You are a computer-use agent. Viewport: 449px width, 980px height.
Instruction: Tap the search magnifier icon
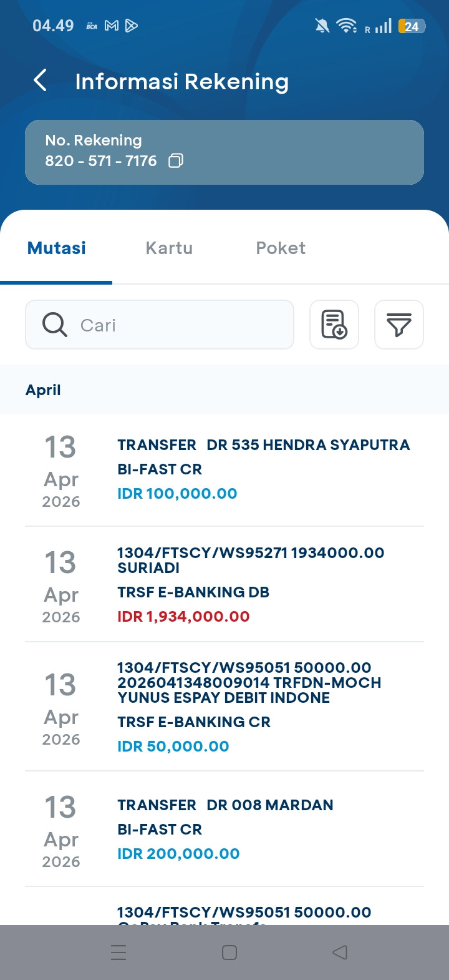(x=55, y=325)
